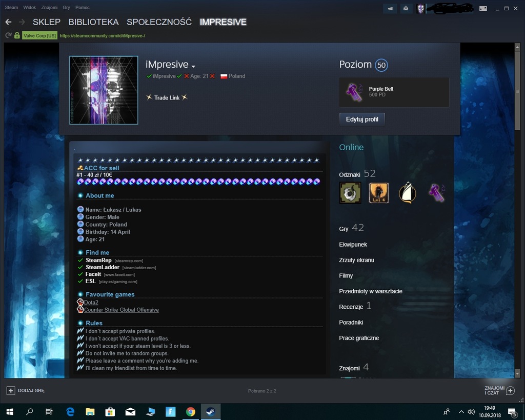Viewport: 525px width, 420px height.
Task: Click the steamcommunity URL address
Action: (103, 35)
